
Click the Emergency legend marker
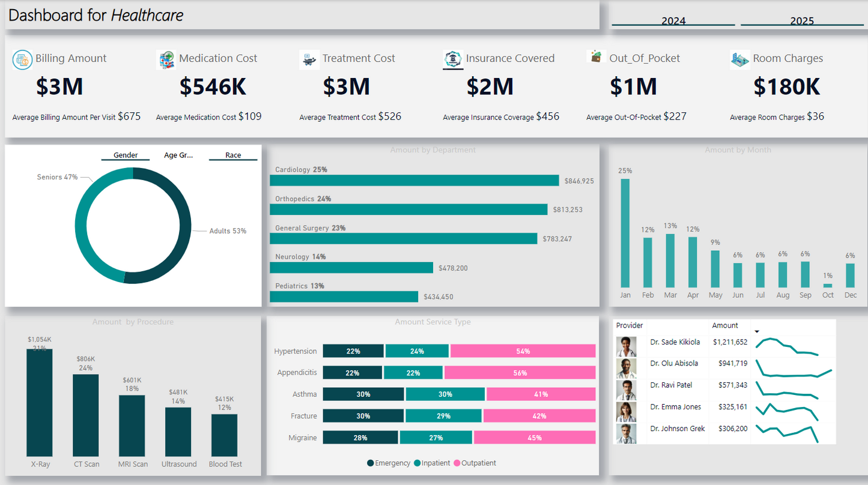(371, 463)
